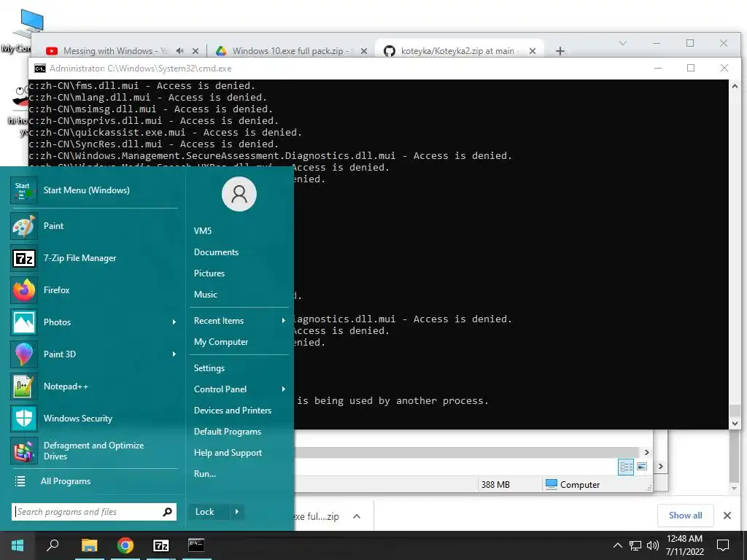Click the Windows Start button on taskbar

[18, 545]
